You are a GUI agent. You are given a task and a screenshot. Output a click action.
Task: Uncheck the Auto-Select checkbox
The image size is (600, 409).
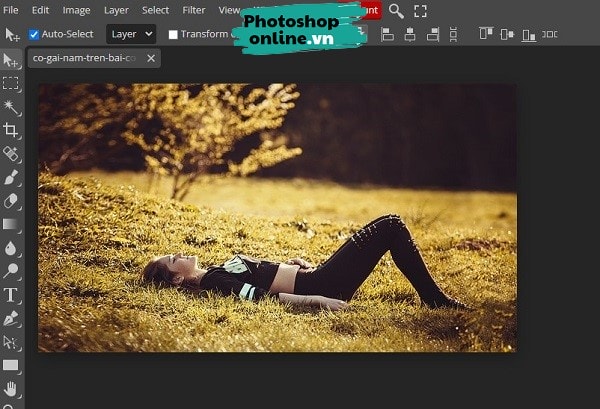34,34
